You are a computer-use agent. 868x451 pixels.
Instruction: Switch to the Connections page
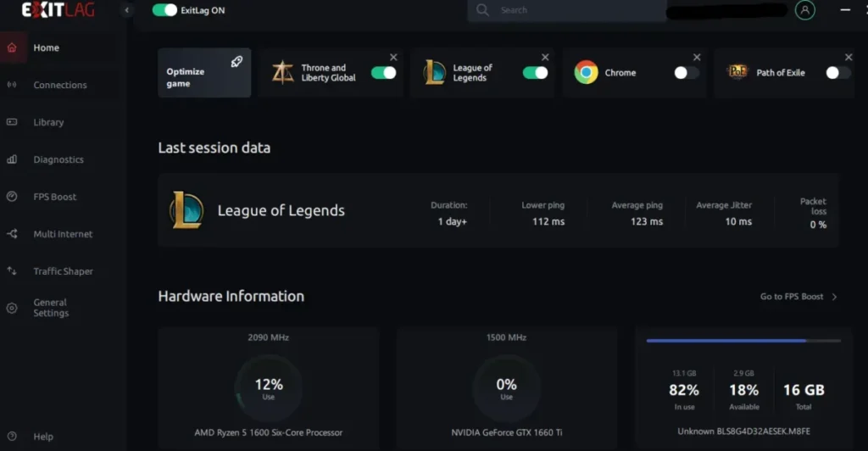[60, 85]
